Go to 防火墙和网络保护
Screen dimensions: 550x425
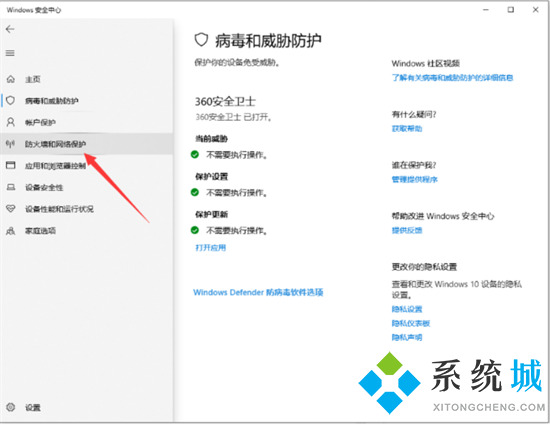point(87,144)
